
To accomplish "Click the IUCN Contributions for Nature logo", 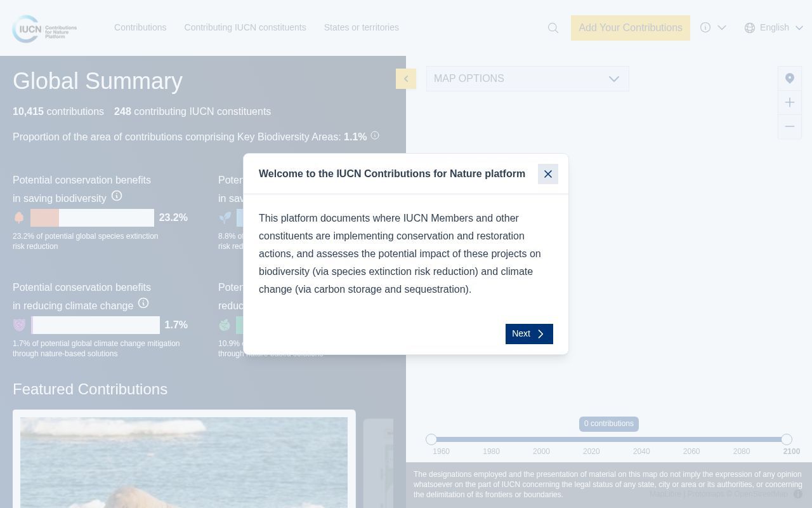I will [x=44, y=29].
